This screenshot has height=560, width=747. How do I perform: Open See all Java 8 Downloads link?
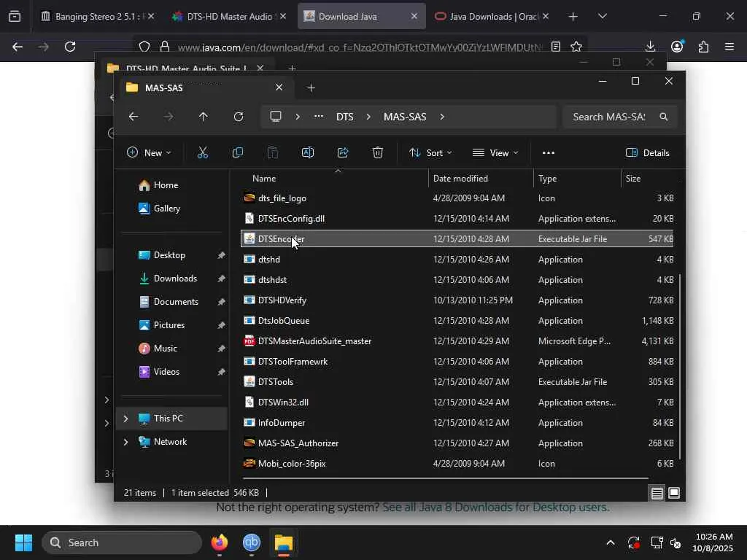(496, 507)
